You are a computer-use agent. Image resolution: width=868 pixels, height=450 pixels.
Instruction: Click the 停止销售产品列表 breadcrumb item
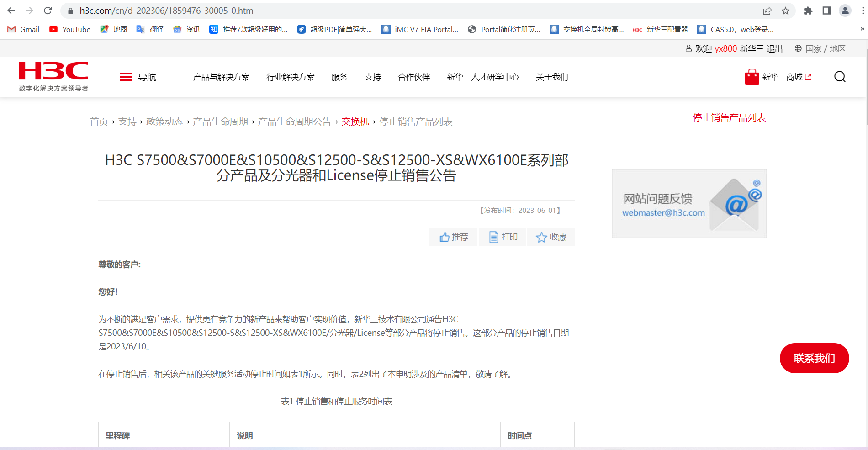click(x=416, y=122)
